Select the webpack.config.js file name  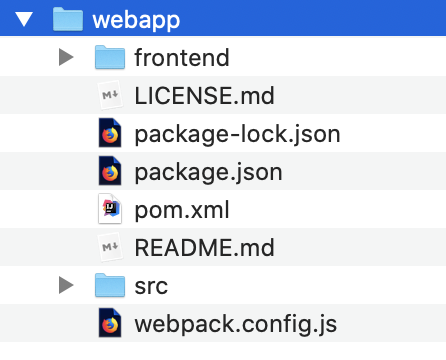click(236, 324)
